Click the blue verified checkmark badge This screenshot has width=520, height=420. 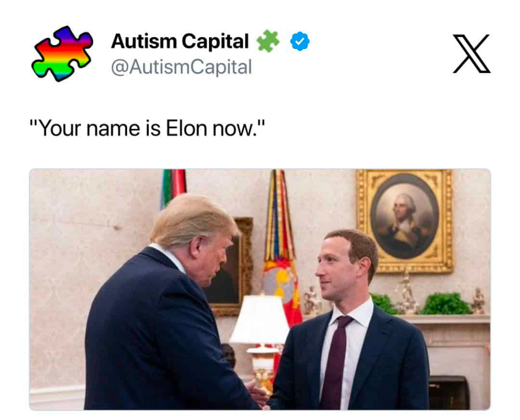(x=300, y=42)
